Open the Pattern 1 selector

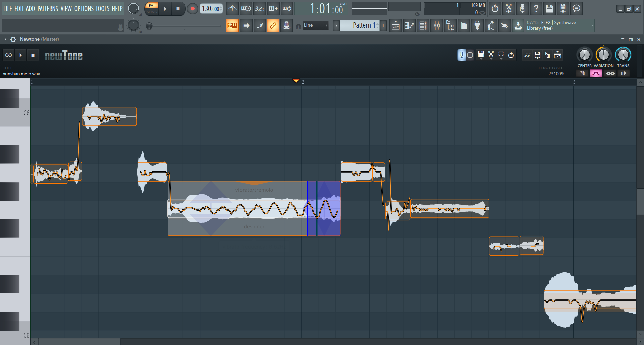pos(360,26)
